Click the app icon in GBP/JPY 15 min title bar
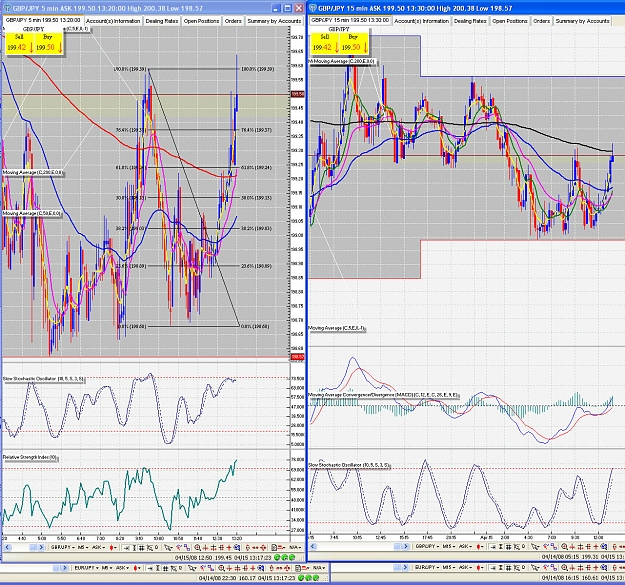 313,8
